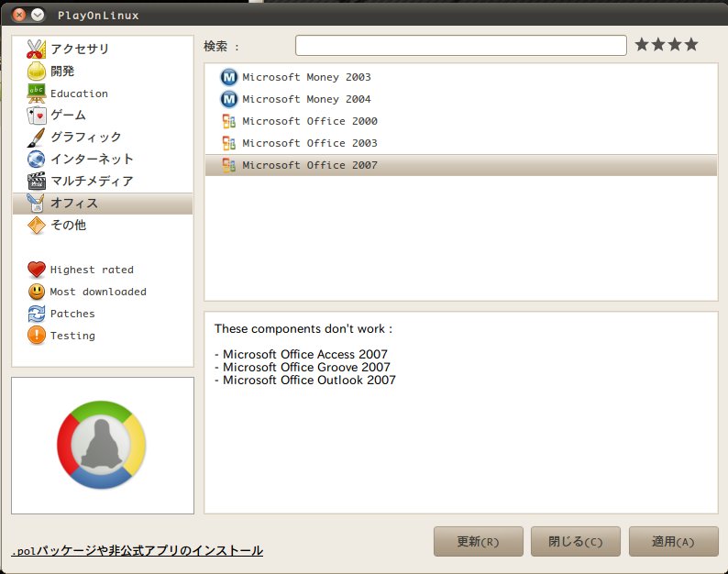Click the 閉じる(C) close button
Screen dimensions: 728x574
(576, 542)
